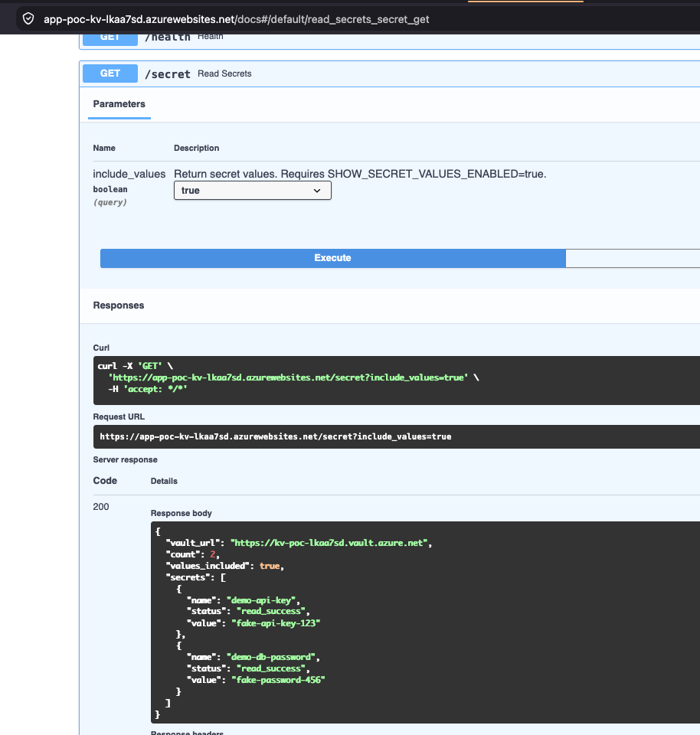Click the parameter description text
700x735 pixels.
coord(360,174)
